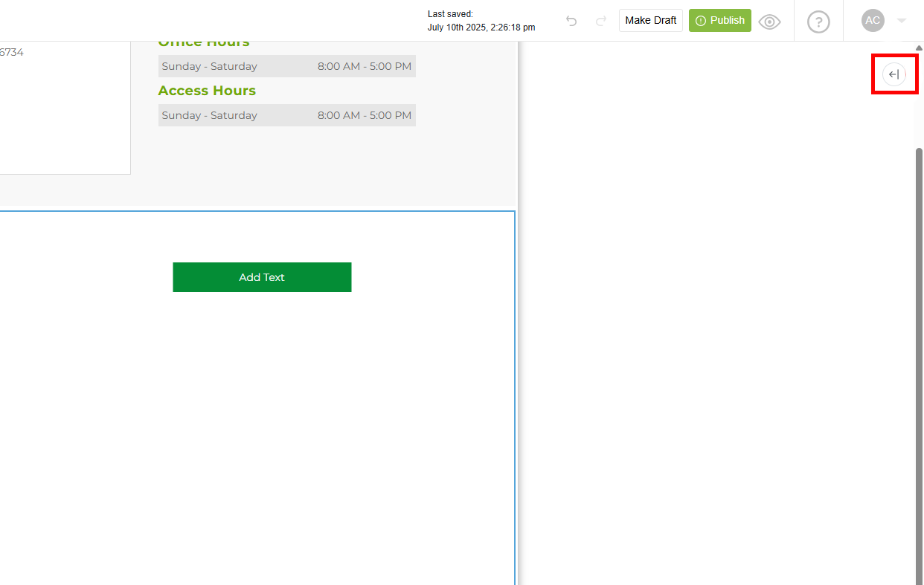Image resolution: width=924 pixels, height=585 pixels.
Task: Collapse the side panel with arrow icon
Action: coord(894,74)
